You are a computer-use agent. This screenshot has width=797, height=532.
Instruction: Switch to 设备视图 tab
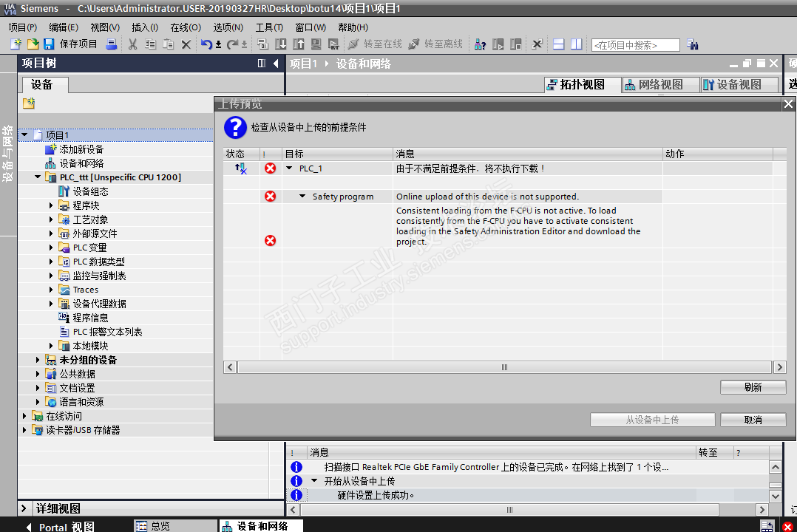pyautogui.click(x=739, y=84)
